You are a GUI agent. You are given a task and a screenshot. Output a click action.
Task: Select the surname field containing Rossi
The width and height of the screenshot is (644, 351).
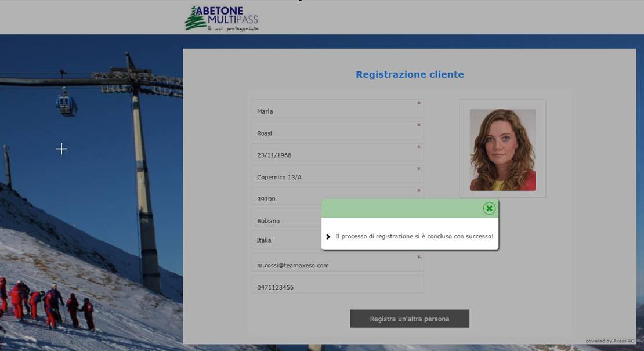click(x=337, y=133)
